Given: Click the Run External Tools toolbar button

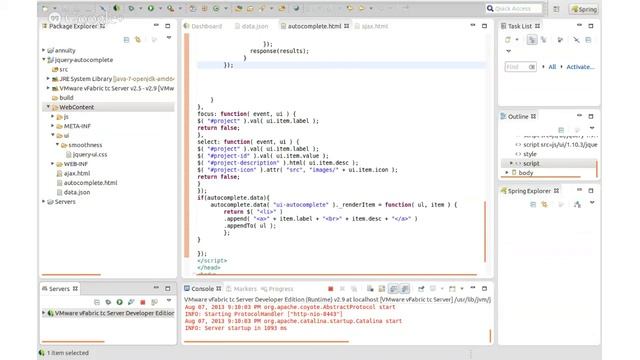Looking at the screenshot, I should pyautogui.click(x=170, y=8).
